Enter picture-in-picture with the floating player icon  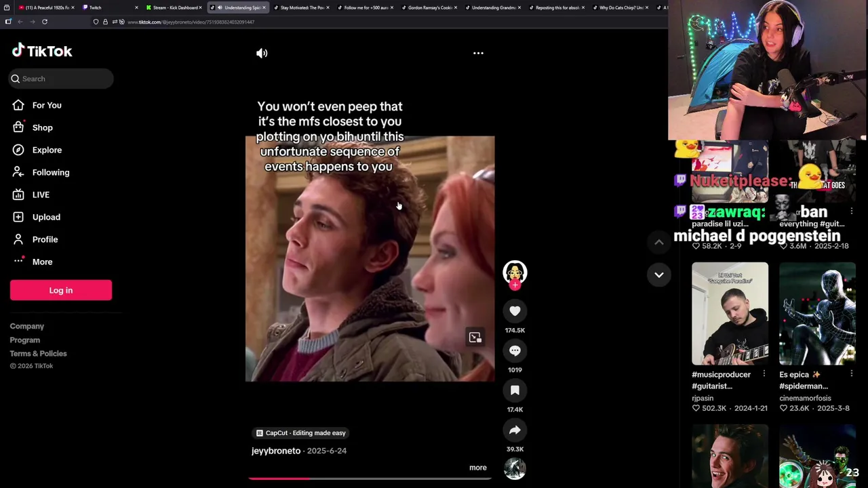tap(475, 337)
